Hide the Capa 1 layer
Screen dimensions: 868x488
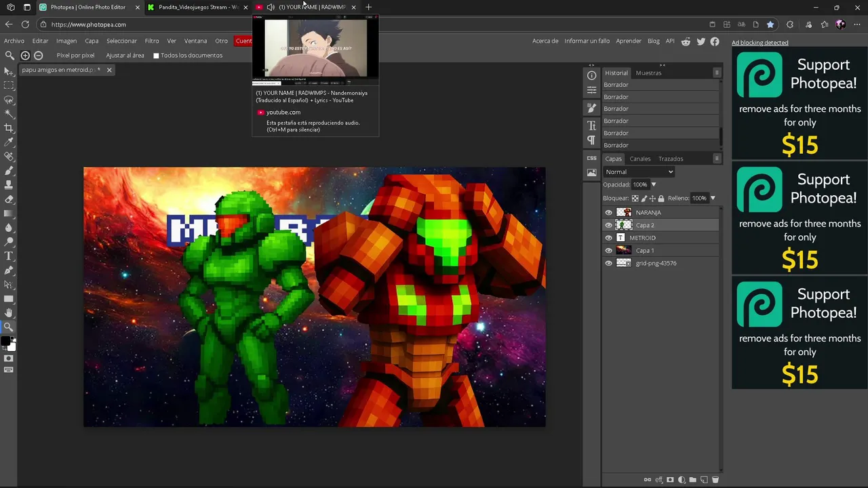click(608, 251)
